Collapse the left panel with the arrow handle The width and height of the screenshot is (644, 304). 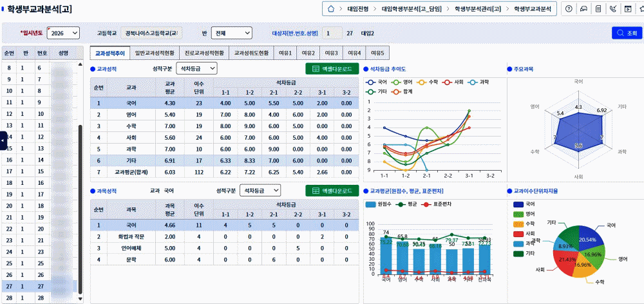coord(3,140)
